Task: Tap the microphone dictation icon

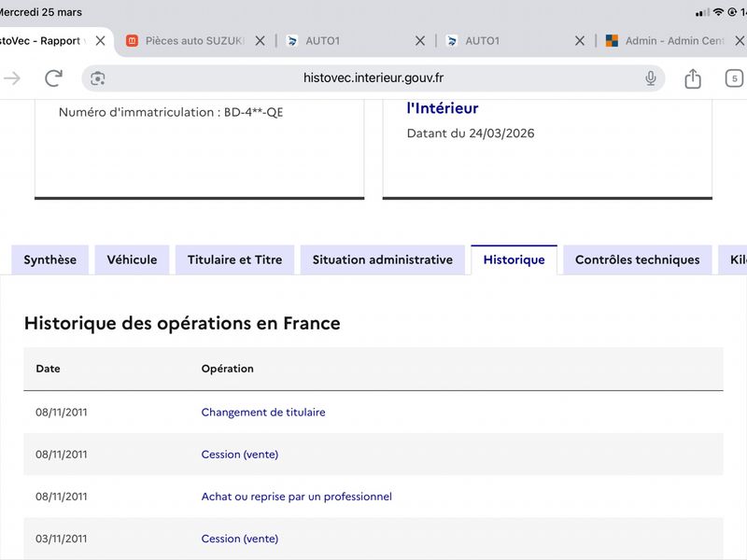Action: (x=650, y=78)
